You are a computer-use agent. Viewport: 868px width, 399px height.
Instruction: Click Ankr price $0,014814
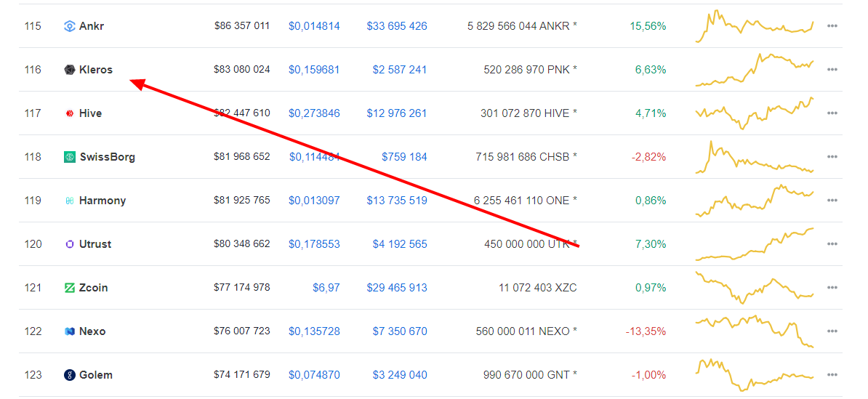pos(314,26)
